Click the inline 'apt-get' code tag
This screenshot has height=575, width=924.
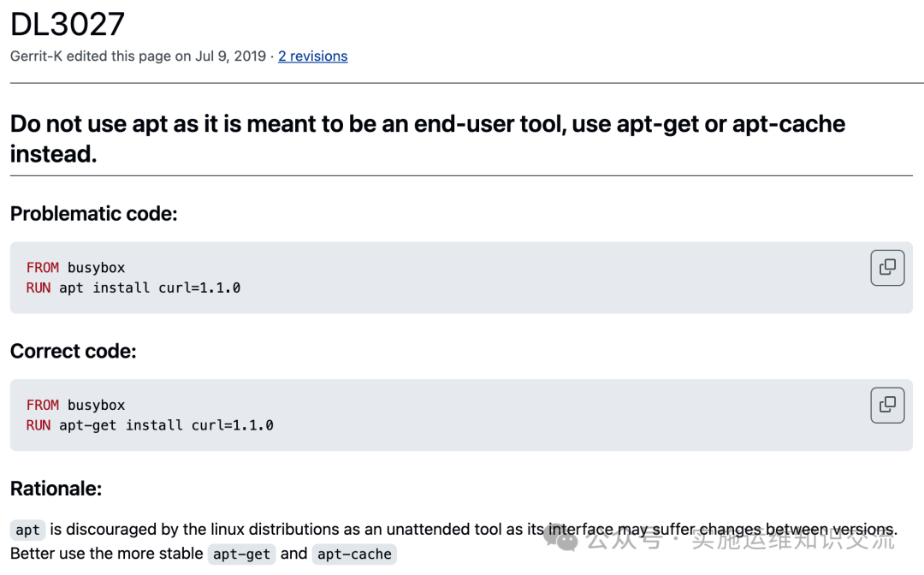(x=241, y=554)
